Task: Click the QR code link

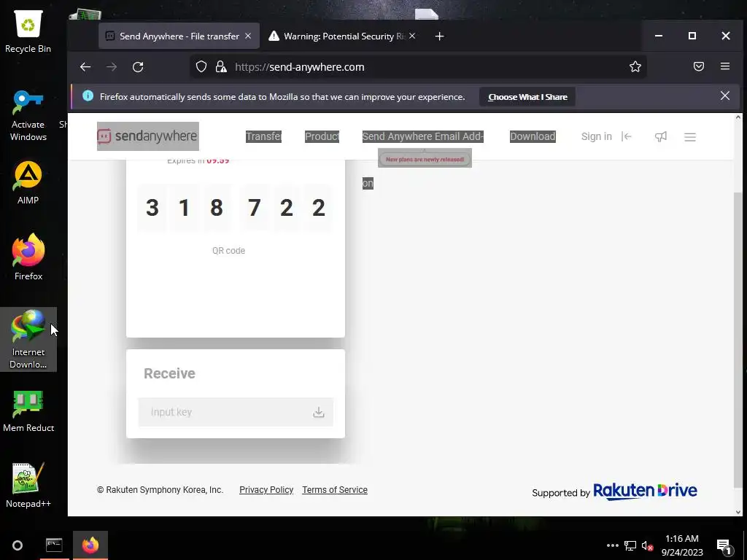Action: [228, 251]
